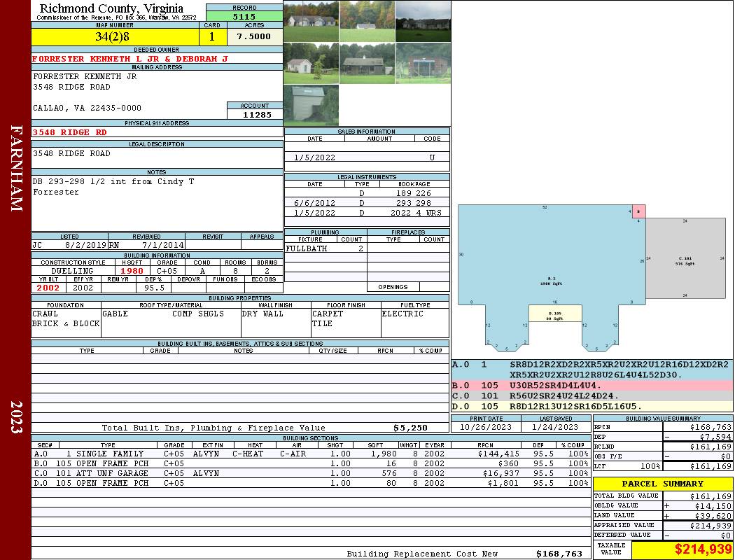Click the PARCEL SUMMARY yellow header
Viewport: 735px width, 560px height.
pyautogui.click(x=663, y=484)
